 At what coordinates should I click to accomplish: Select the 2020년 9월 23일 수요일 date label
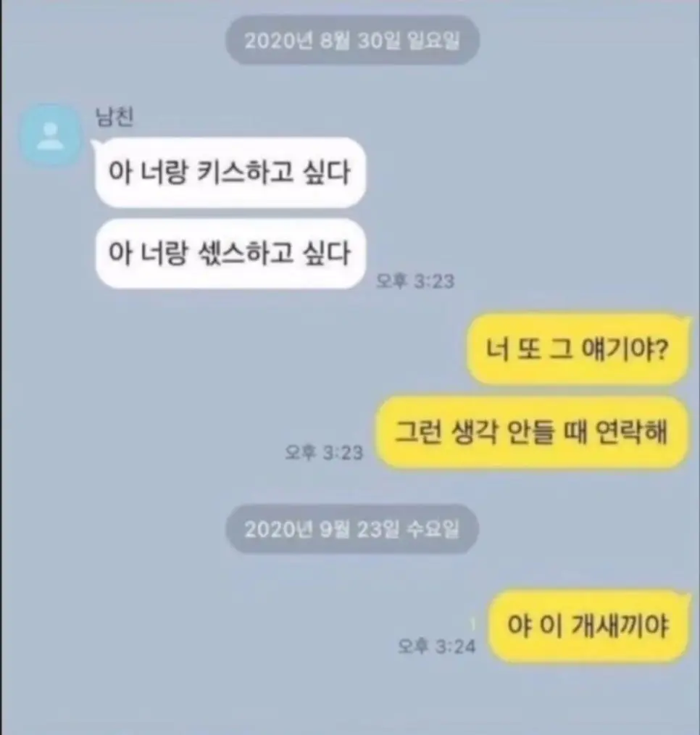[x=352, y=529]
